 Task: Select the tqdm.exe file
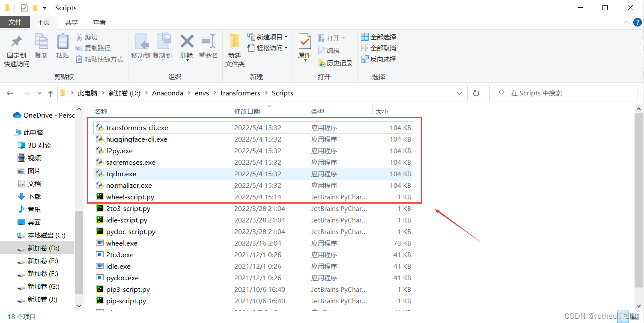253,174
